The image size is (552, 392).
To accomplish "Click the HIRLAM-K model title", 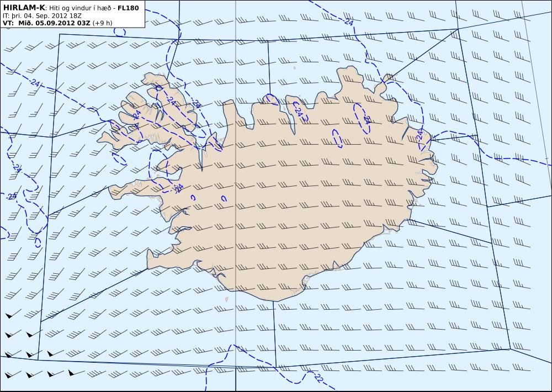I will (24, 8).
